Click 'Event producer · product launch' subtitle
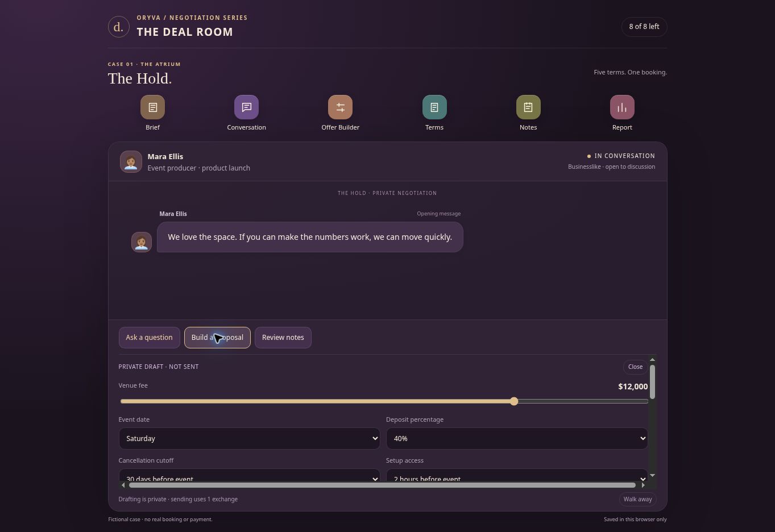 [198, 168]
